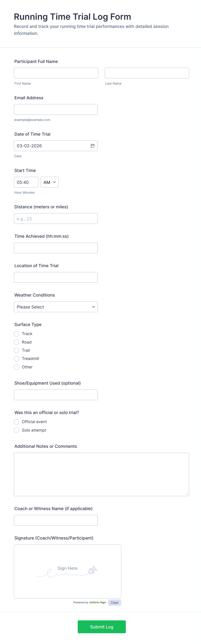
Task: Choose the Road surface option
Action: (17, 342)
